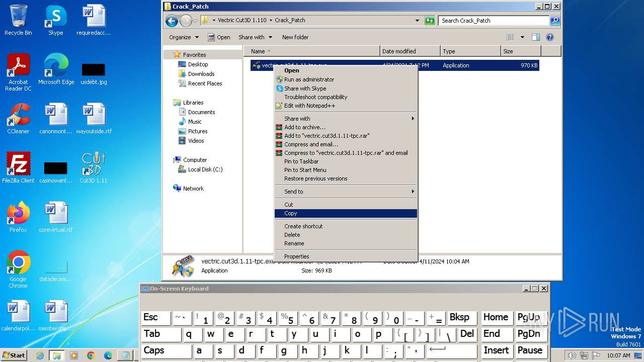Choose Cut from the context menu

346,205
